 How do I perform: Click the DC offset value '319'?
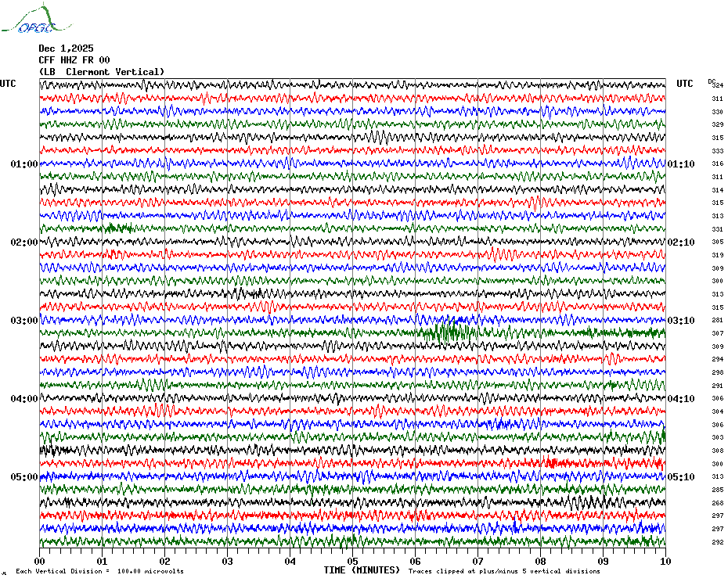coord(718,255)
